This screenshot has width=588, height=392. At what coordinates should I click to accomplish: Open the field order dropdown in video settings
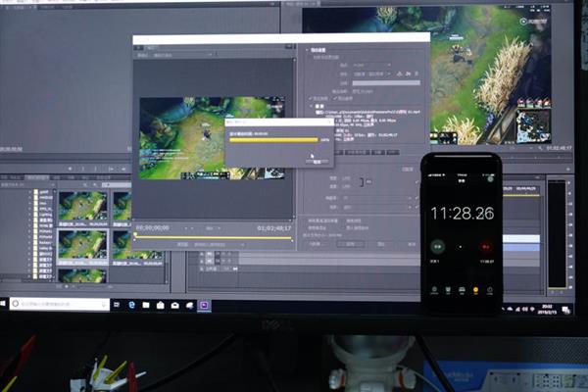click(377, 207)
